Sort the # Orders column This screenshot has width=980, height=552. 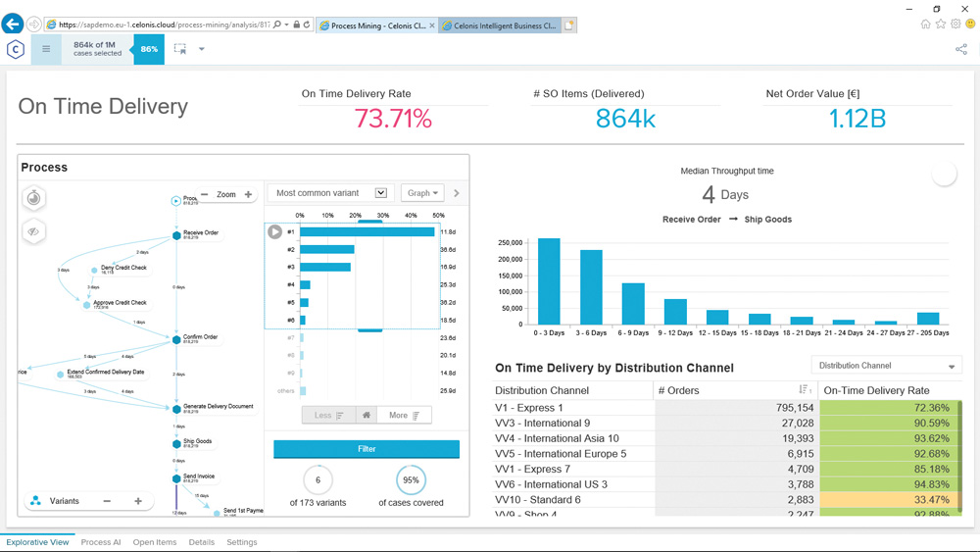pos(805,390)
